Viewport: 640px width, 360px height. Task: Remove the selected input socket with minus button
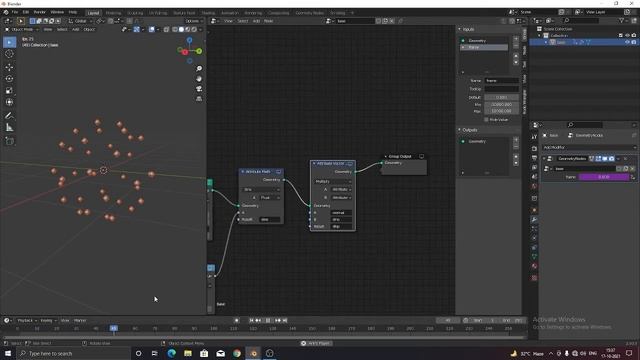pos(516,45)
